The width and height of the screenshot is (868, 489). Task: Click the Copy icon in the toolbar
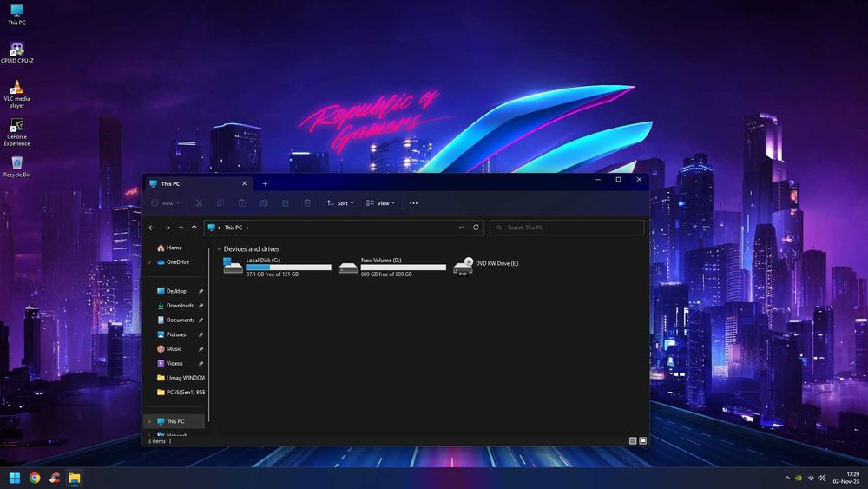click(x=220, y=203)
